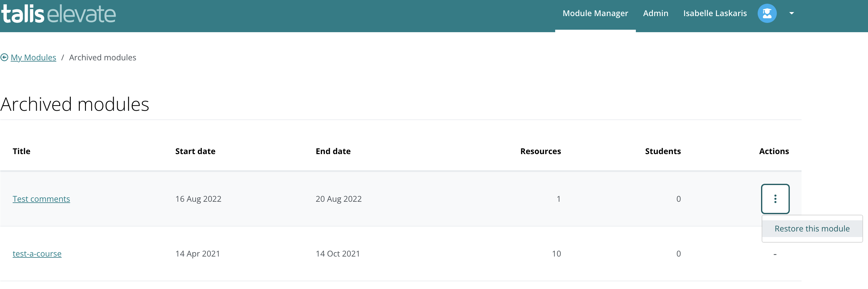Expand the account dropdown caret
The image size is (868, 289).
792,14
